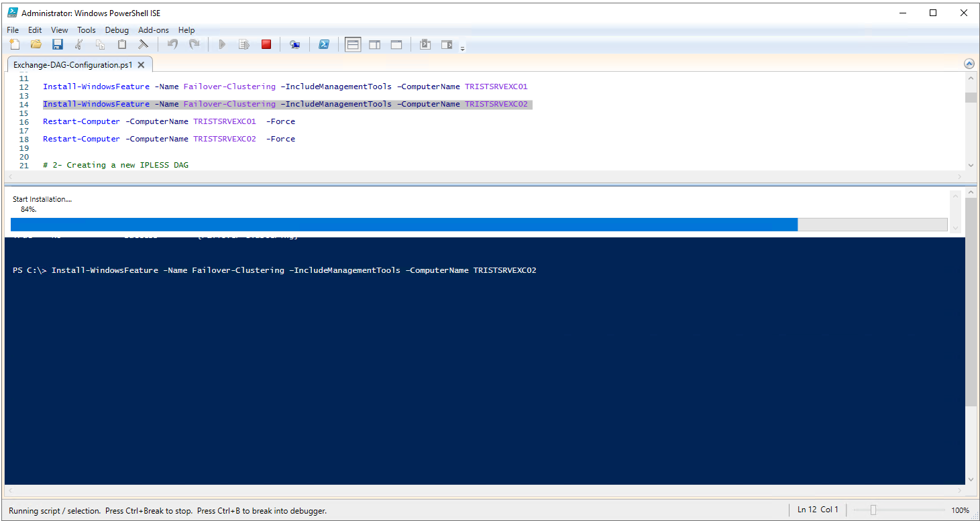Click the Run Script play icon
Screen dimensions: 980x521
(x=222, y=44)
